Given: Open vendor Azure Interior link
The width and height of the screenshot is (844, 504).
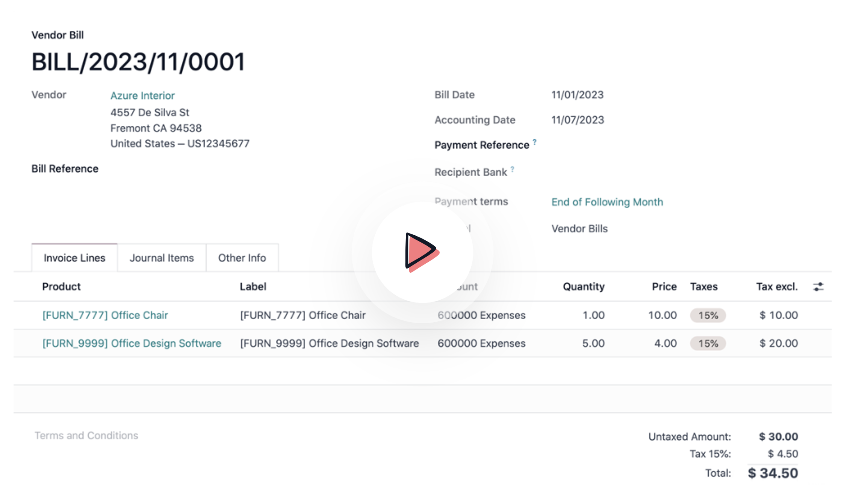Looking at the screenshot, I should [142, 95].
